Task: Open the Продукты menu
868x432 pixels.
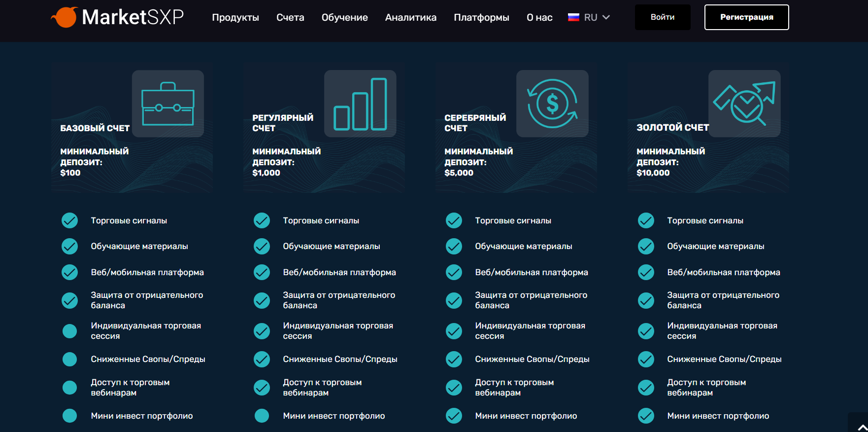Action: point(235,17)
